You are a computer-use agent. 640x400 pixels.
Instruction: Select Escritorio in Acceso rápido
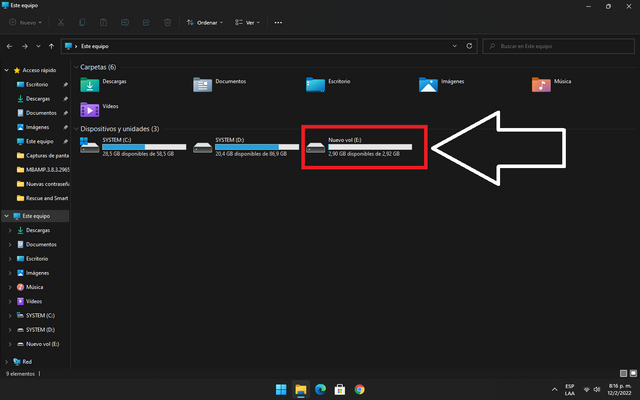[37, 84]
